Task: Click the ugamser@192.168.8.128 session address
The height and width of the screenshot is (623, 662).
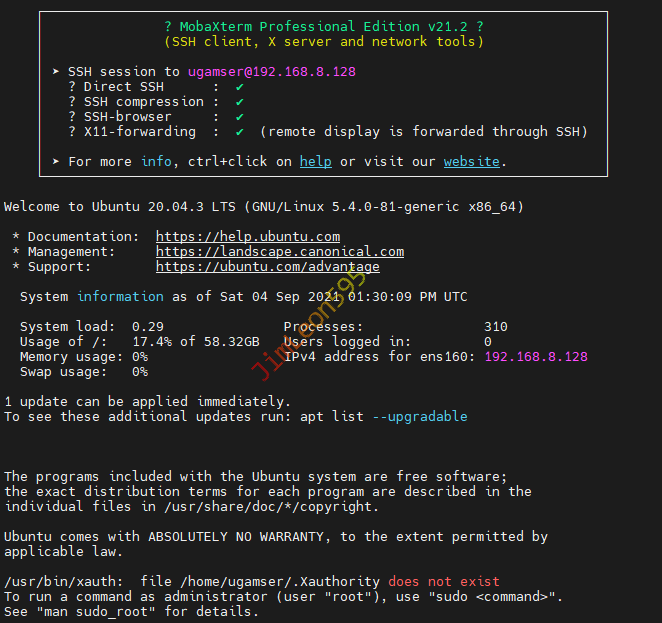Action: (272, 72)
